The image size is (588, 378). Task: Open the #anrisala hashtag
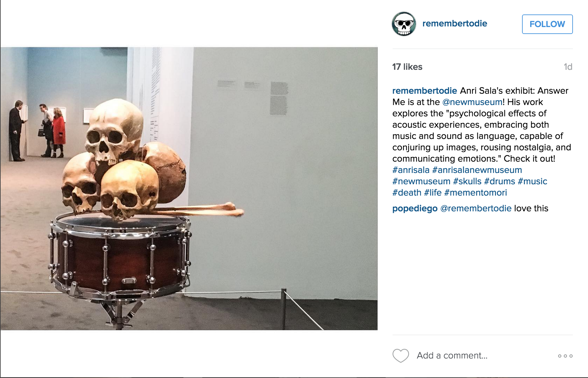[x=411, y=170]
